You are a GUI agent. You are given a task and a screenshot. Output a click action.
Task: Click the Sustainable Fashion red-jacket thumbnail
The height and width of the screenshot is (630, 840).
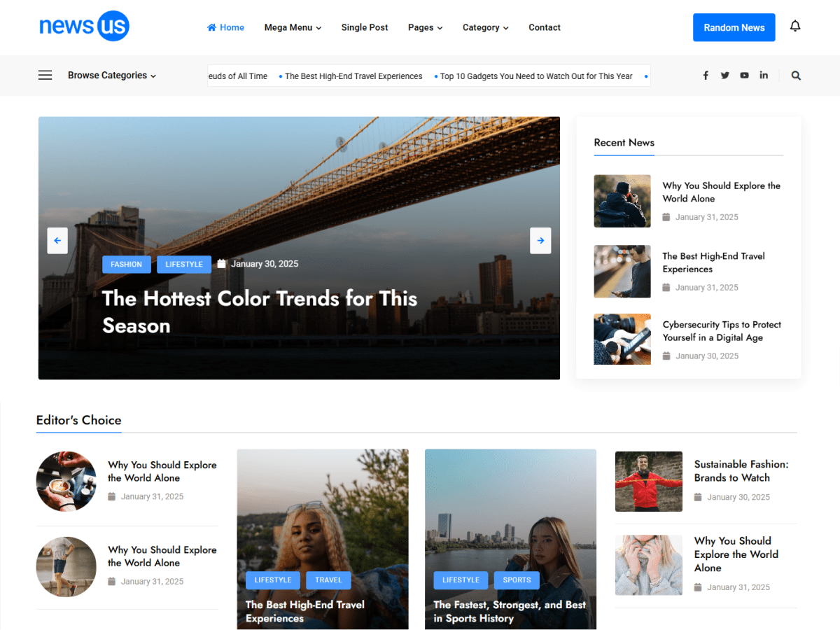pyautogui.click(x=649, y=482)
